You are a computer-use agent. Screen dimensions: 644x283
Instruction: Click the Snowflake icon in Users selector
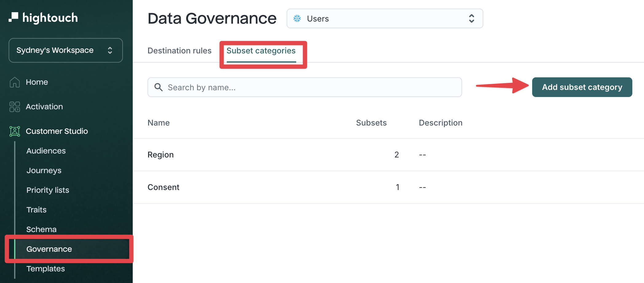point(297,18)
